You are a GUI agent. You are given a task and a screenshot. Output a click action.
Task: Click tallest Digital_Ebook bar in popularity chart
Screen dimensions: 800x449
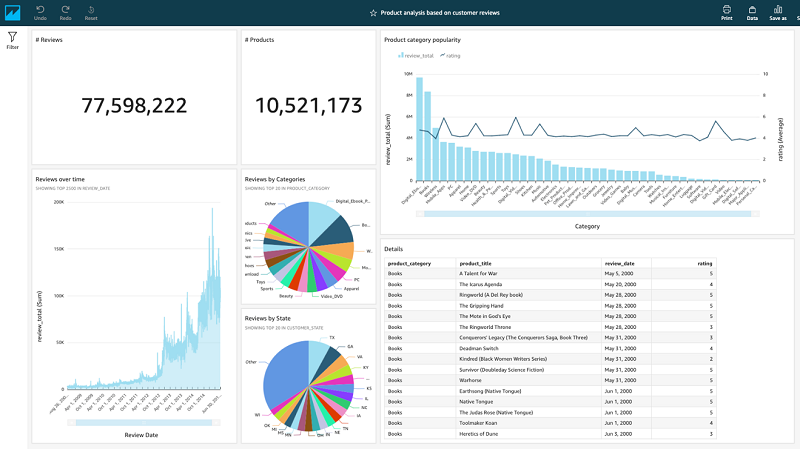tap(419, 129)
